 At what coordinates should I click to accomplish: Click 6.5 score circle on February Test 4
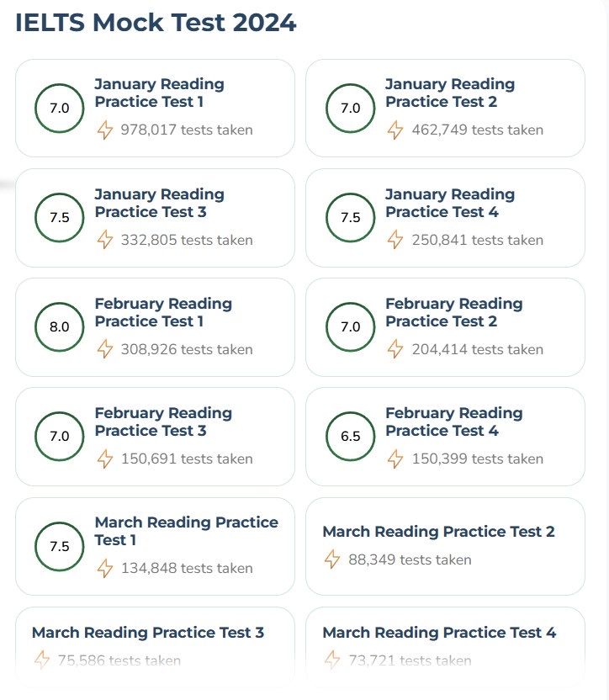pos(351,436)
